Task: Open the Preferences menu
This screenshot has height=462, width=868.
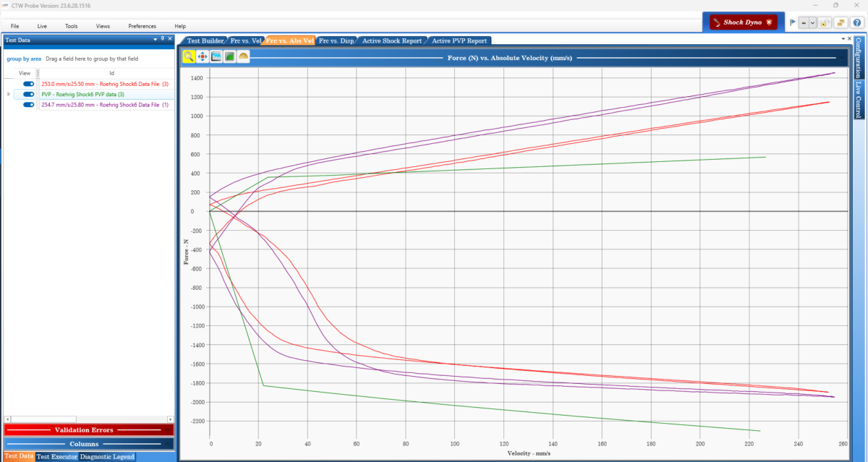Action: [x=142, y=26]
